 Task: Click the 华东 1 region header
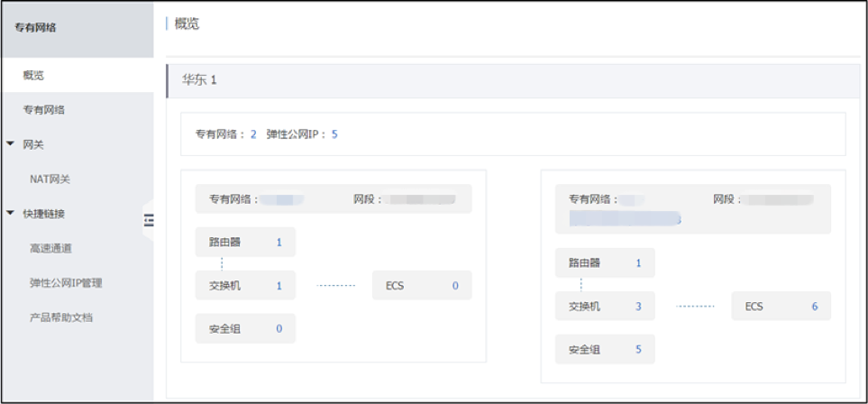pos(200,80)
